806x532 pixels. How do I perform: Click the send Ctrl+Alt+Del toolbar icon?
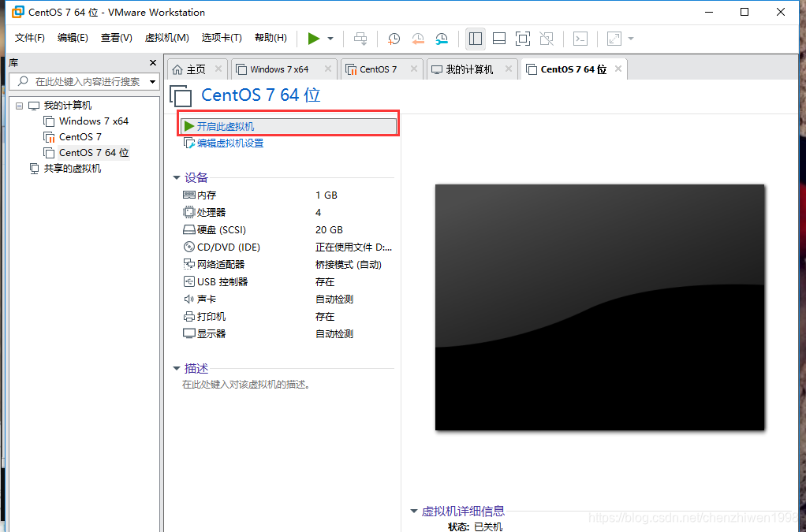360,39
